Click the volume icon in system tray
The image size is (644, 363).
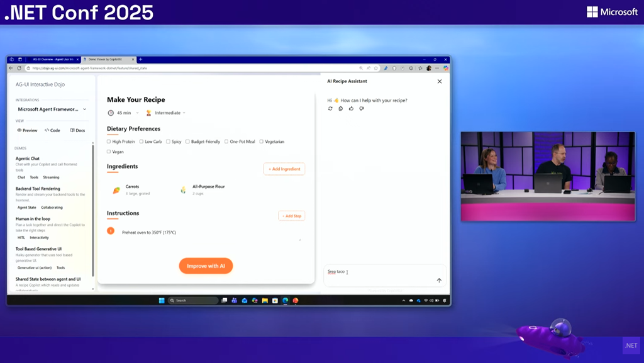(x=431, y=301)
